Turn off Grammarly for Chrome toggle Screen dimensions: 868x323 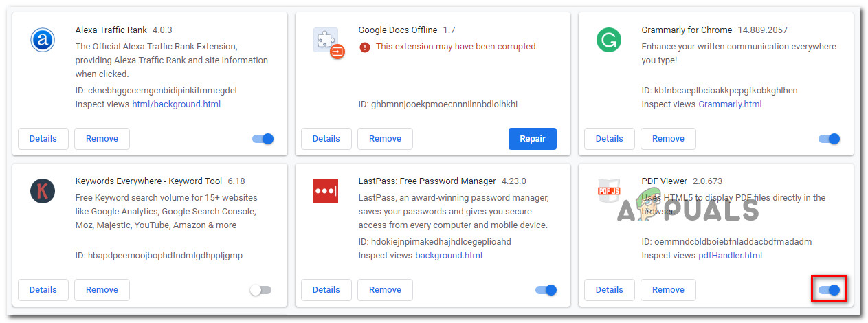click(x=830, y=139)
